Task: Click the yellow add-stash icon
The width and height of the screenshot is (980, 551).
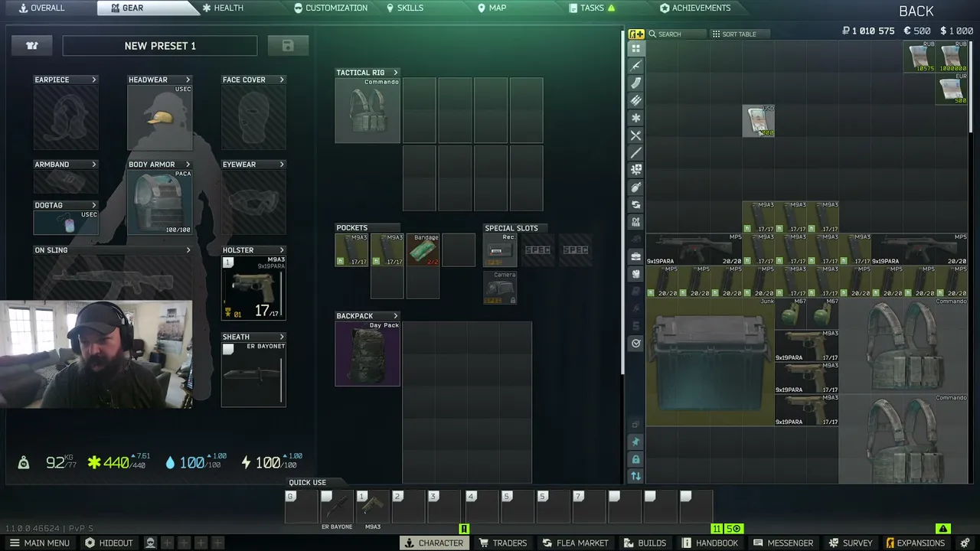Action: pyautogui.click(x=636, y=34)
